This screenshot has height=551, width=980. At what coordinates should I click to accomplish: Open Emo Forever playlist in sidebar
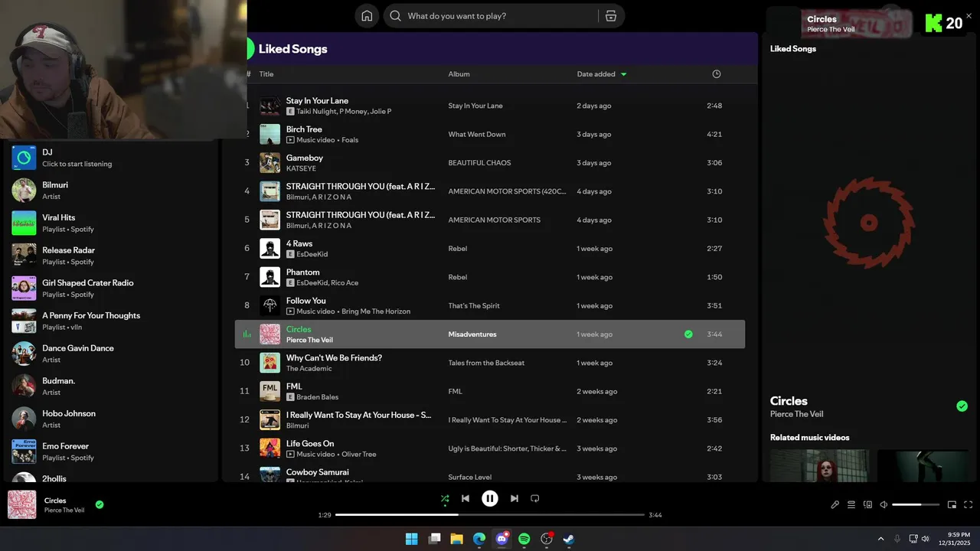coord(112,452)
